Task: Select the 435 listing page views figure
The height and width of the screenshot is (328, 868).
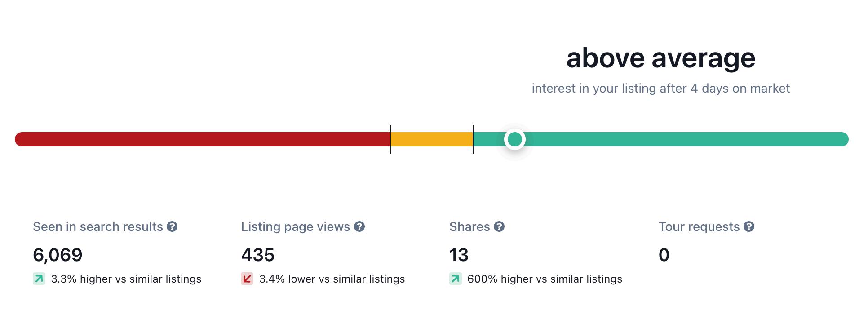Action: (x=258, y=255)
